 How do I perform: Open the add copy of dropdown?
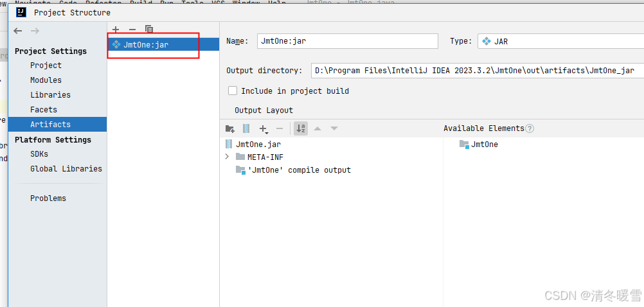point(264,129)
